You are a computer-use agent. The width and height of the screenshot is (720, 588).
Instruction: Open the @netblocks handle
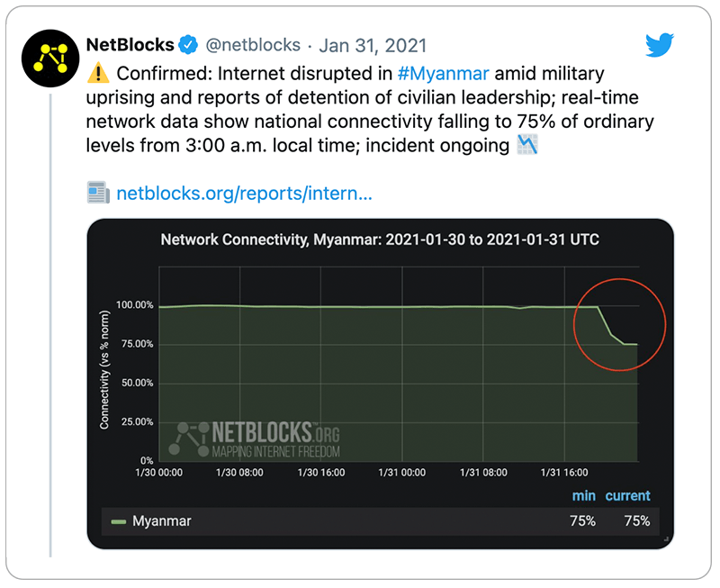coord(253,45)
